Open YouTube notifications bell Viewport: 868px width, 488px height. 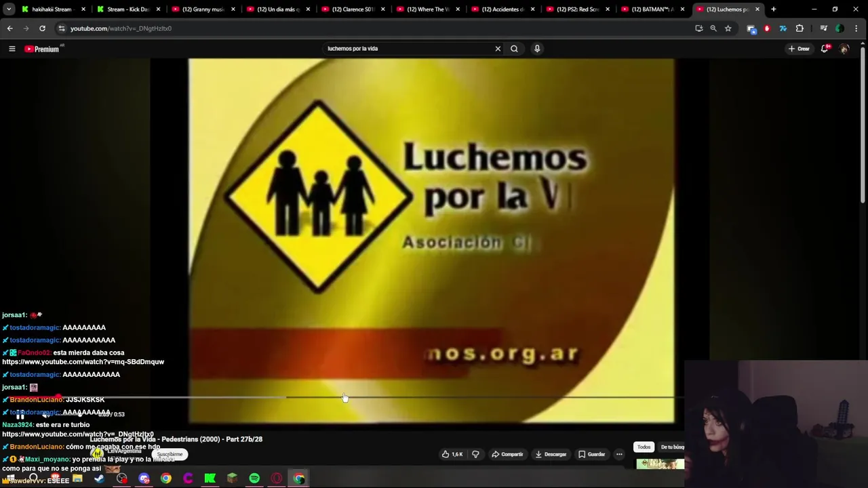pos(825,49)
